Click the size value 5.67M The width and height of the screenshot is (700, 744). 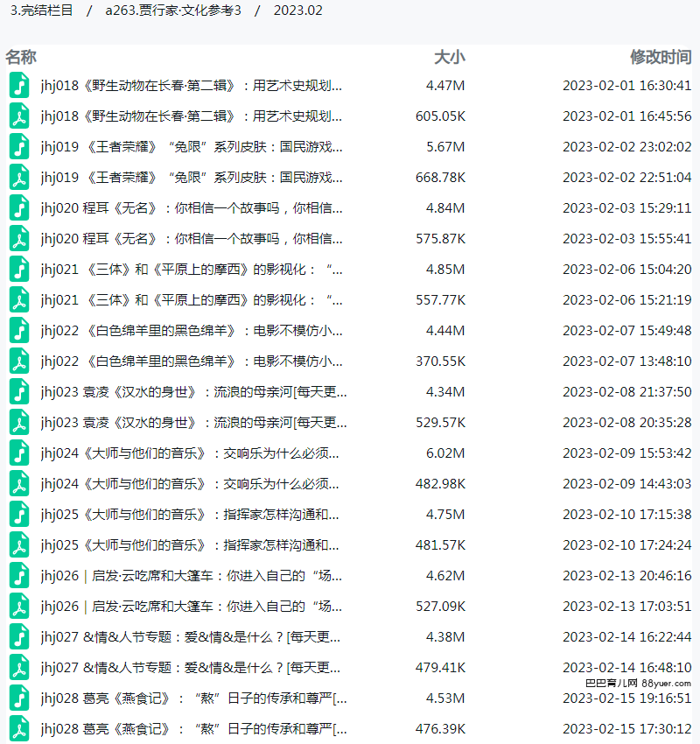click(x=445, y=147)
